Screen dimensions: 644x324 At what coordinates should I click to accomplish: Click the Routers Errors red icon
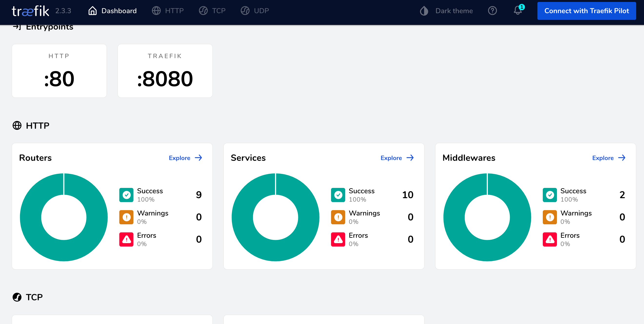(126, 239)
